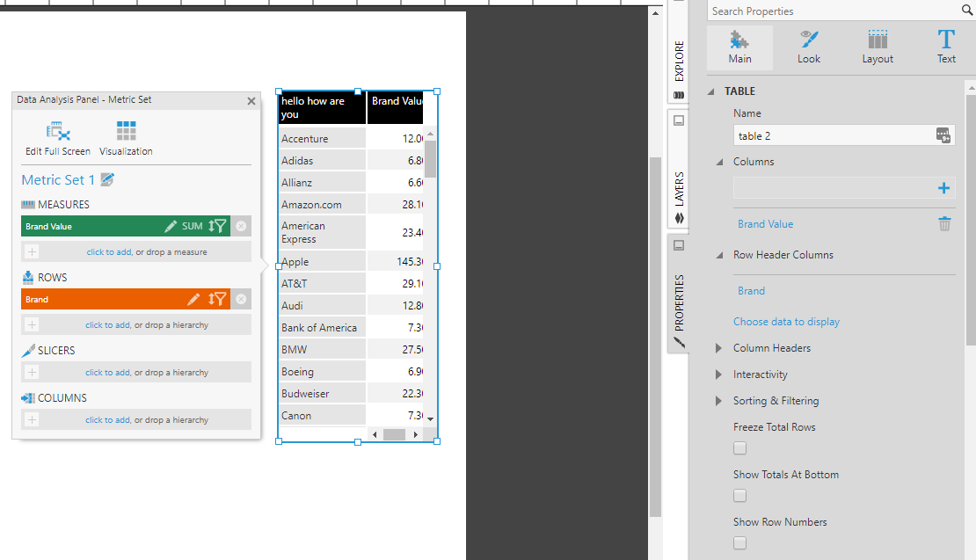Expand the Sorting & Filtering section

(718, 401)
